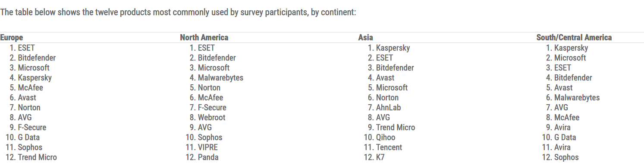Image resolution: width=644 pixels, height=163 pixels.
Task: Select Malwarebytes in the South/Central America list
Action: pos(577,98)
